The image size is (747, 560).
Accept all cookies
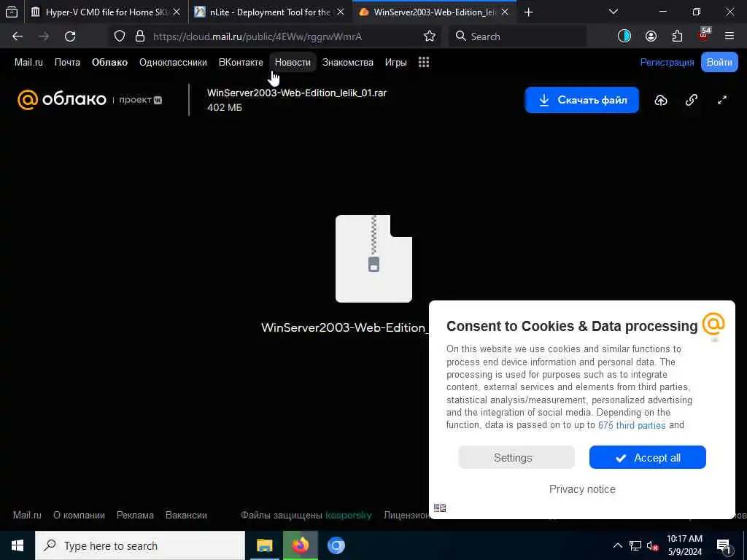pyautogui.click(x=648, y=458)
